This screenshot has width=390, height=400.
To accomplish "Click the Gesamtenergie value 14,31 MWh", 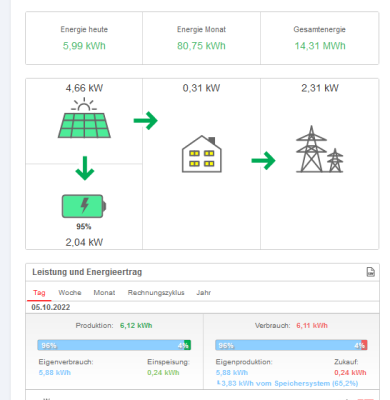I will (x=320, y=46).
